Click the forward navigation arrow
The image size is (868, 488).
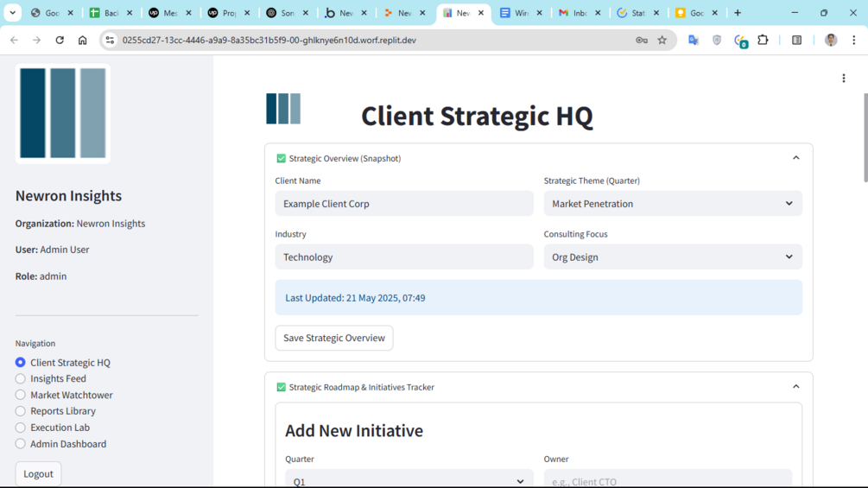coord(36,40)
